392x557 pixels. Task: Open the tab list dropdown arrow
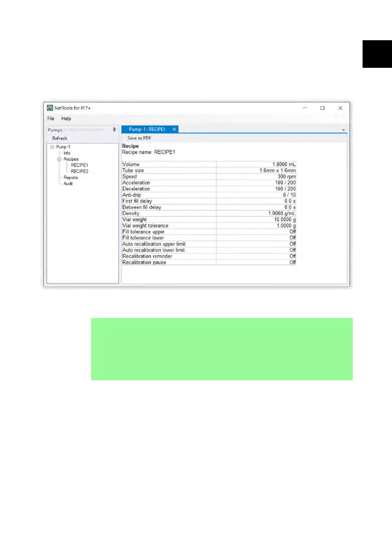point(343,130)
